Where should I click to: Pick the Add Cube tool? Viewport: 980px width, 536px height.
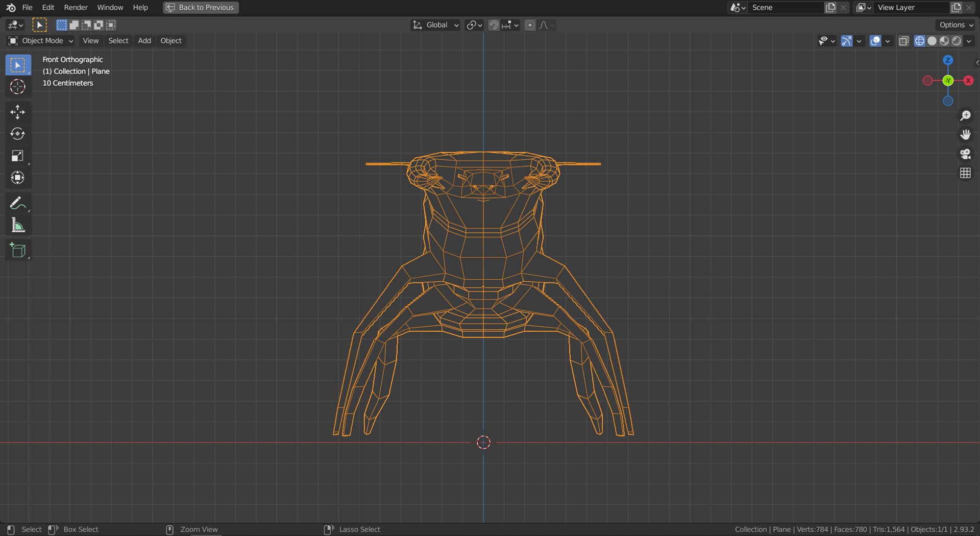[x=18, y=250]
